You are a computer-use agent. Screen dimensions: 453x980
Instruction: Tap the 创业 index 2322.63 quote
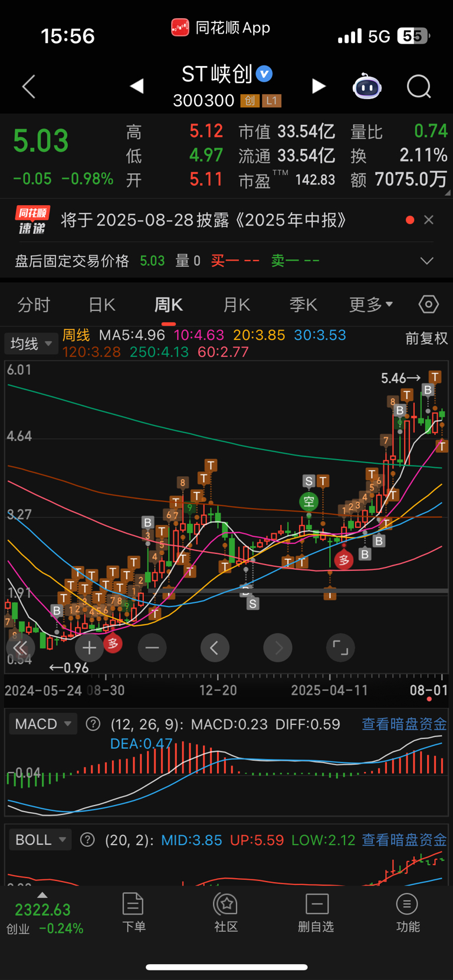[42, 910]
